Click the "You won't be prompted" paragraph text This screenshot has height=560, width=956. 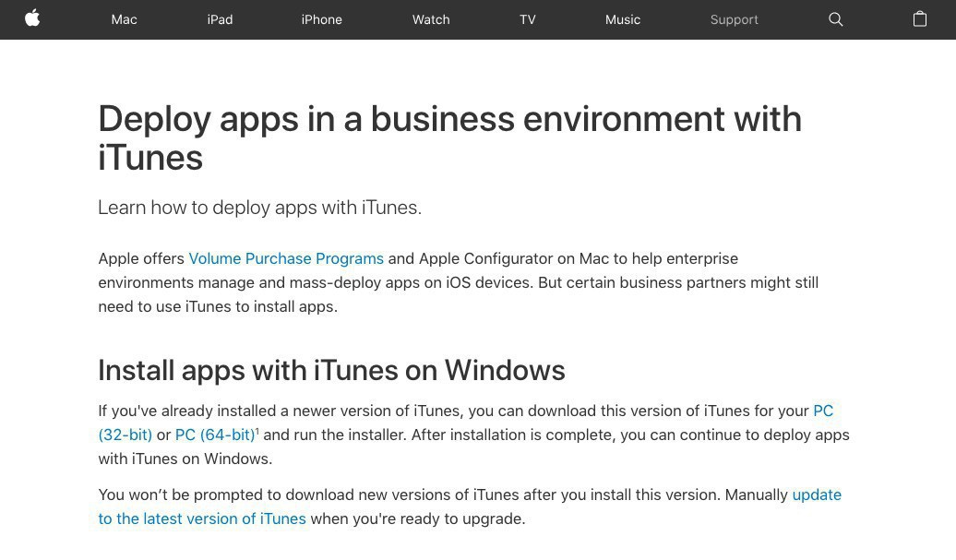tap(443, 495)
